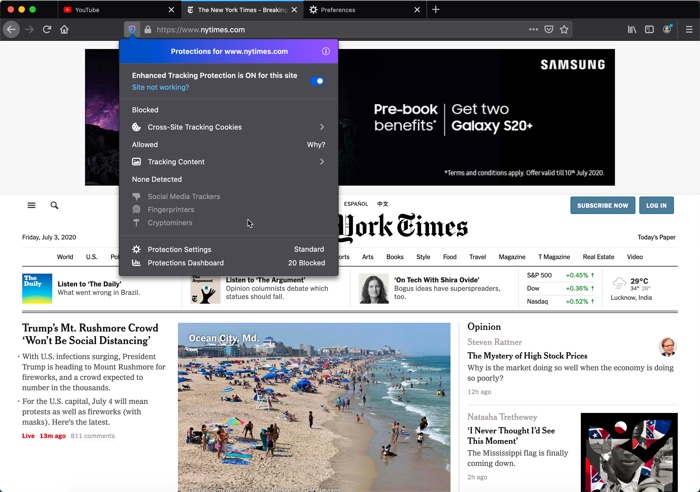Open the 811 comments link
700x492 pixels.
(93, 436)
